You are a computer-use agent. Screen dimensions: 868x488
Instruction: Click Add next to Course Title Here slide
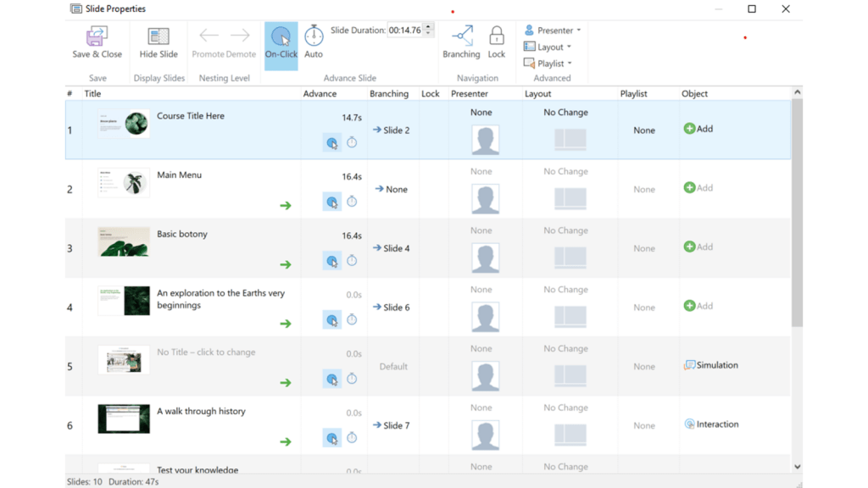pos(697,130)
